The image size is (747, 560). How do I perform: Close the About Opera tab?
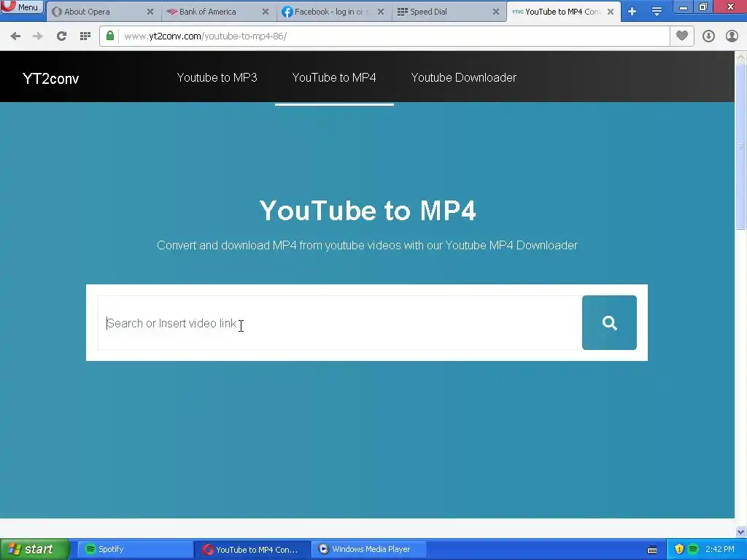click(150, 12)
